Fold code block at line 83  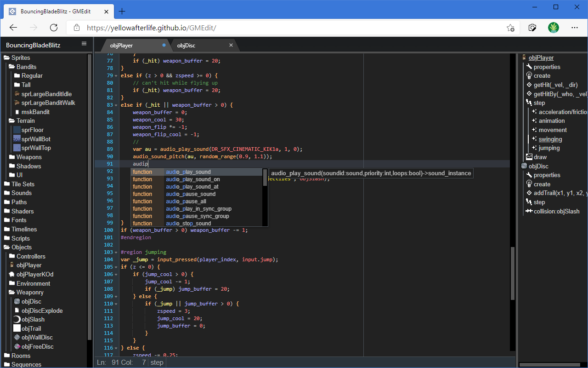tap(116, 105)
